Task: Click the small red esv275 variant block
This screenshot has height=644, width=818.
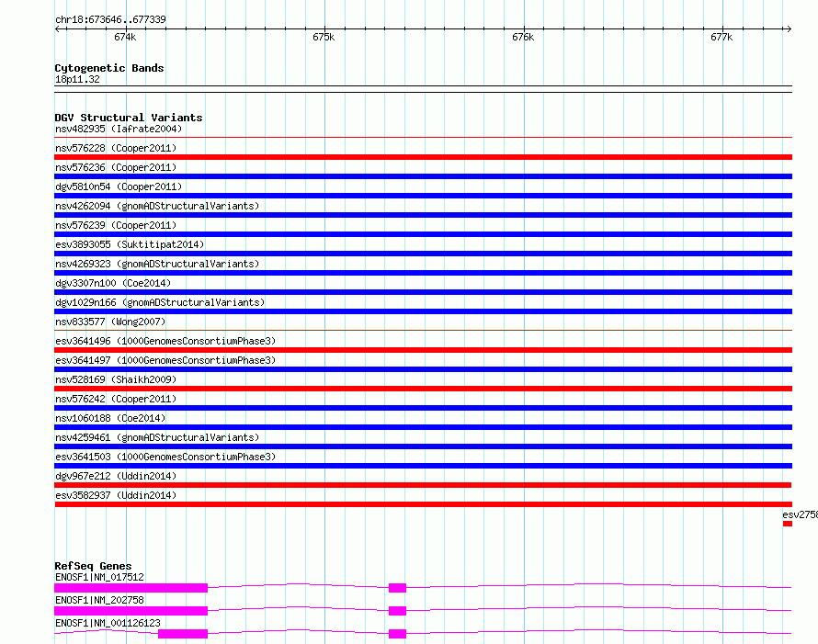Action: (788, 524)
